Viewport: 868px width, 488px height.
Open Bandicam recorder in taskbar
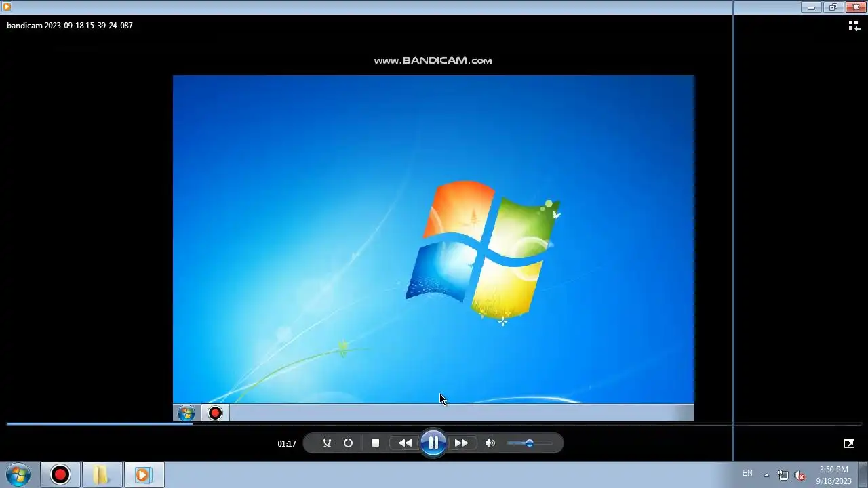[60, 474]
